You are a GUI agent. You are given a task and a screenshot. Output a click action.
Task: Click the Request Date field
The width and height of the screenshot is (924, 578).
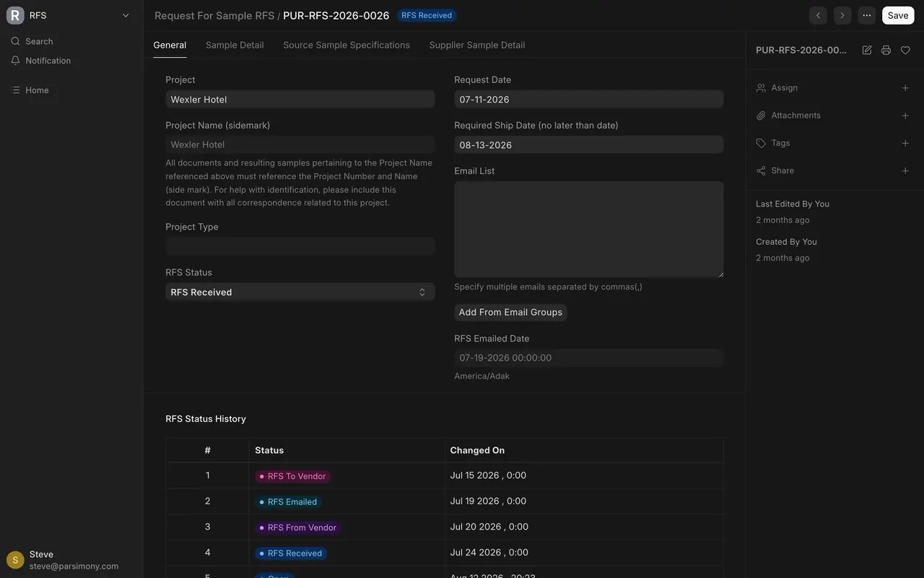pos(589,100)
